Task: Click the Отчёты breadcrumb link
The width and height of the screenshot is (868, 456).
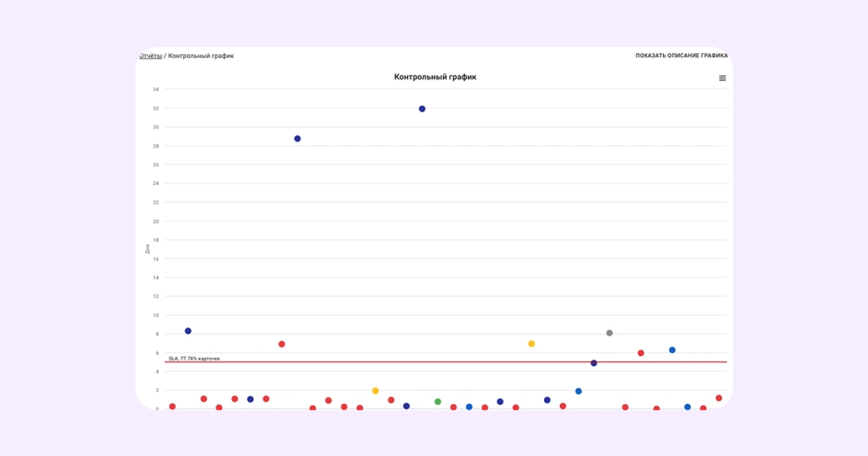Action: (x=151, y=56)
